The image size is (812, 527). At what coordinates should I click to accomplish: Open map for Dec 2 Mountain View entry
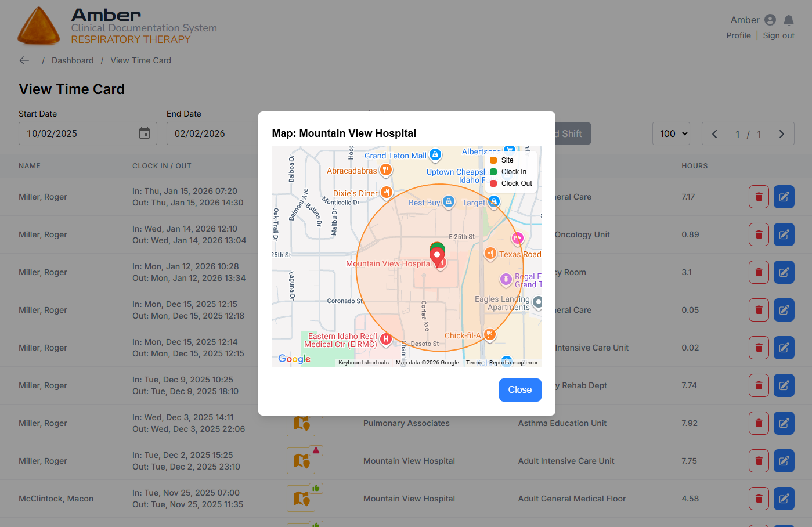pos(301,461)
